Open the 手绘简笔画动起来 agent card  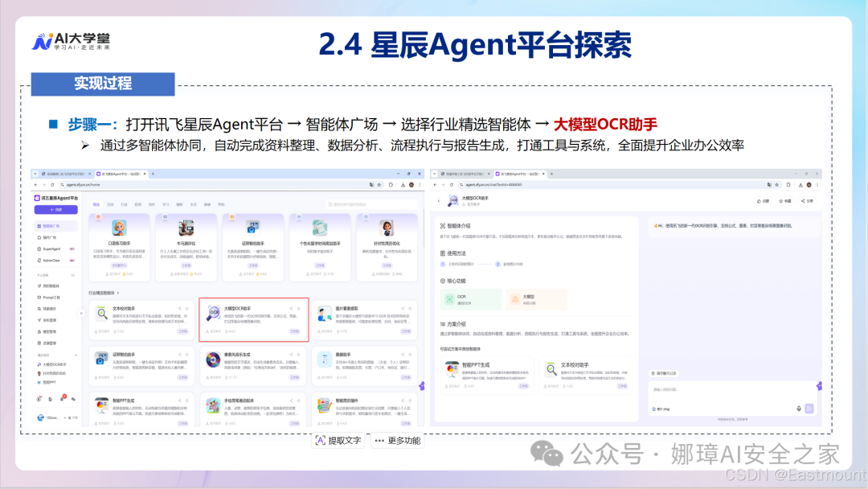[253, 411]
